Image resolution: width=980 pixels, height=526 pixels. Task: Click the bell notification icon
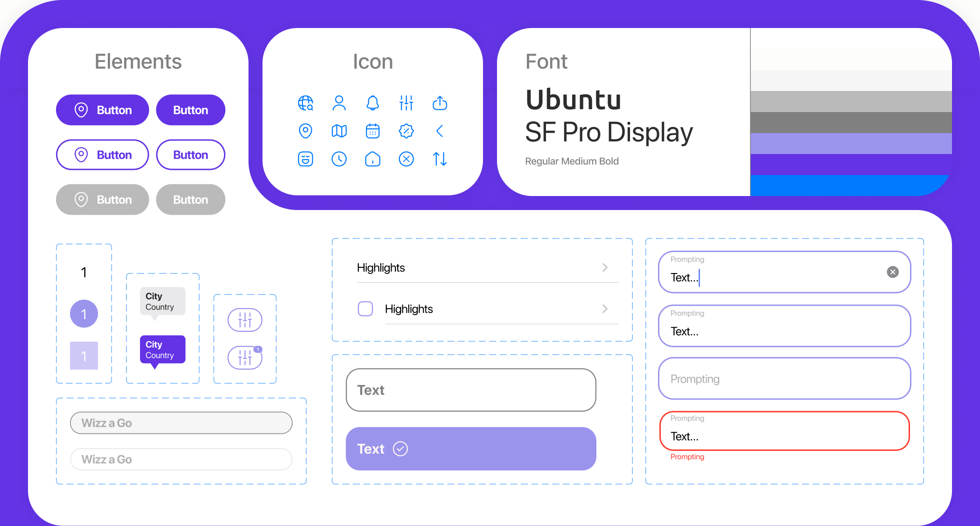(x=372, y=103)
